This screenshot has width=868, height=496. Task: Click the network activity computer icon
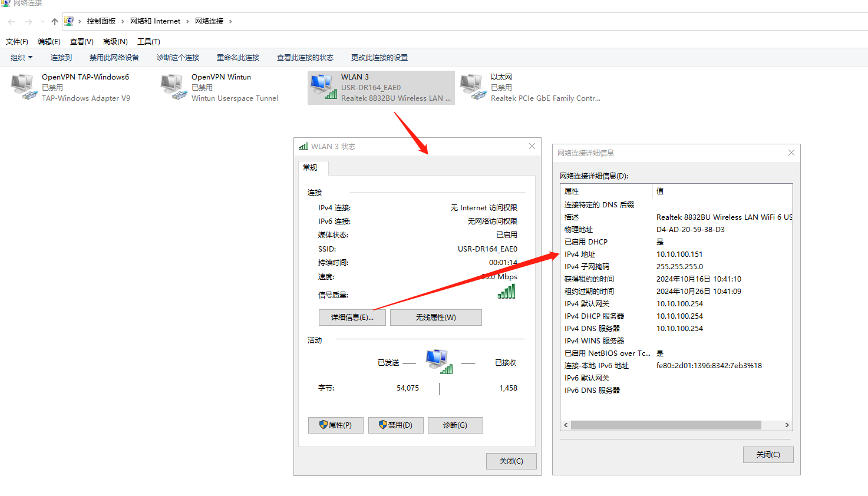(x=438, y=361)
